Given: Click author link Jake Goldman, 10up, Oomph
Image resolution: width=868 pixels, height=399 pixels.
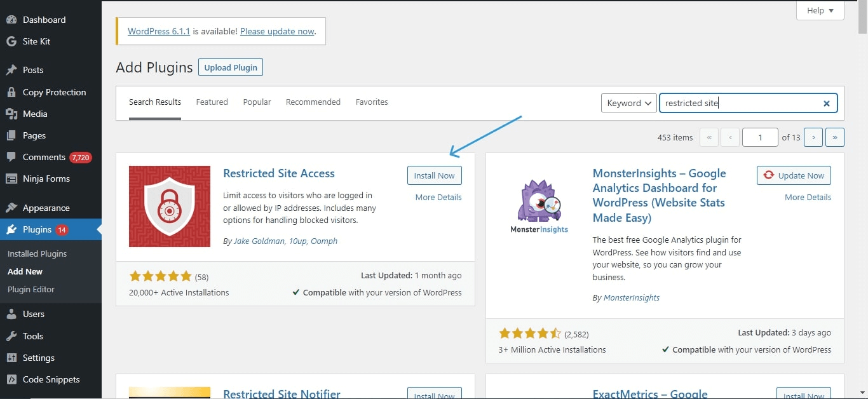Looking at the screenshot, I should [285, 241].
